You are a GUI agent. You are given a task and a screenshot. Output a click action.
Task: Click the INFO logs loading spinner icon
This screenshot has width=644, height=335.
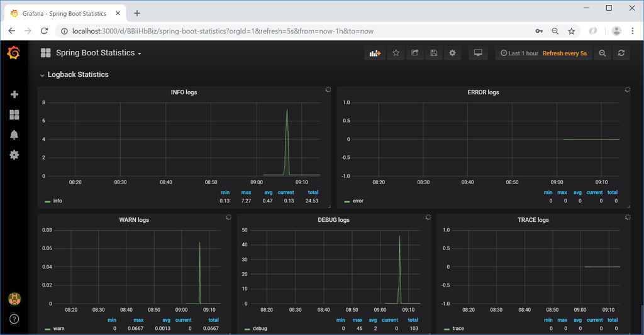328,89
